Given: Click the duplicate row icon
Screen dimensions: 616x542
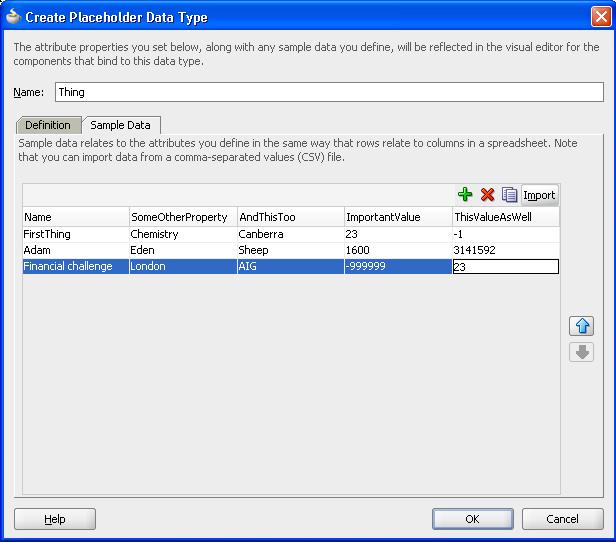Looking at the screenshot, I should click(x=509, y=195).
